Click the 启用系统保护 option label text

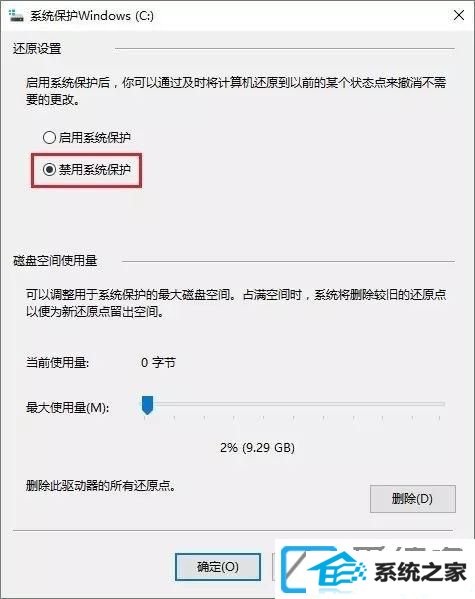pos(94,137)
